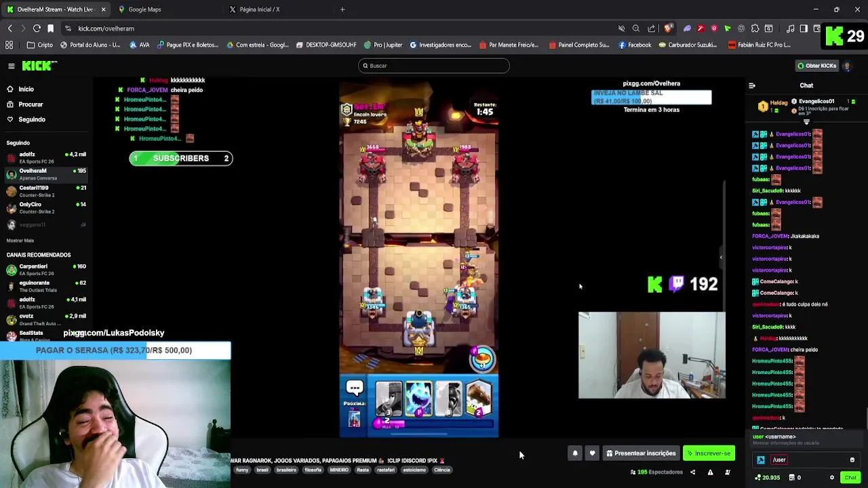The image size is (868, 488).
Task: Click the green Chat send button
Action: [x=850, y=478]
